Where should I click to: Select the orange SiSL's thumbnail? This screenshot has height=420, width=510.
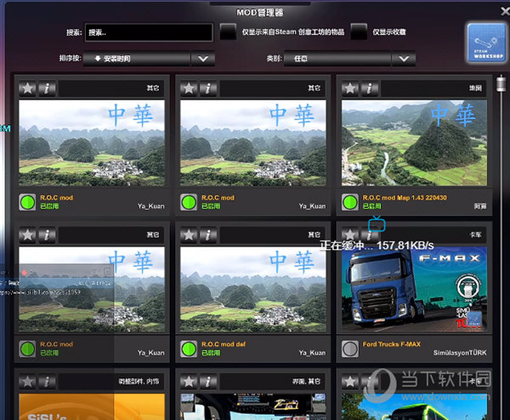pos(92,406)
